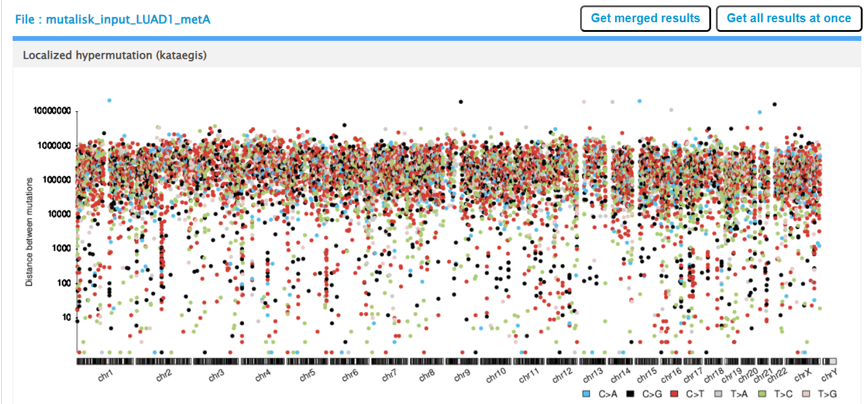Select the chr9 ideogram band

pos(463,361)
